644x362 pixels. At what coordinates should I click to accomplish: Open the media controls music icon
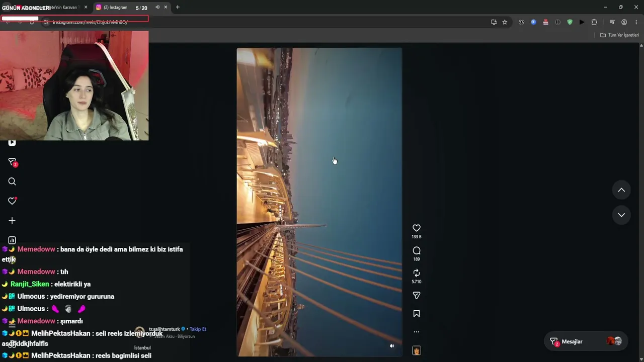pos(612,22)
